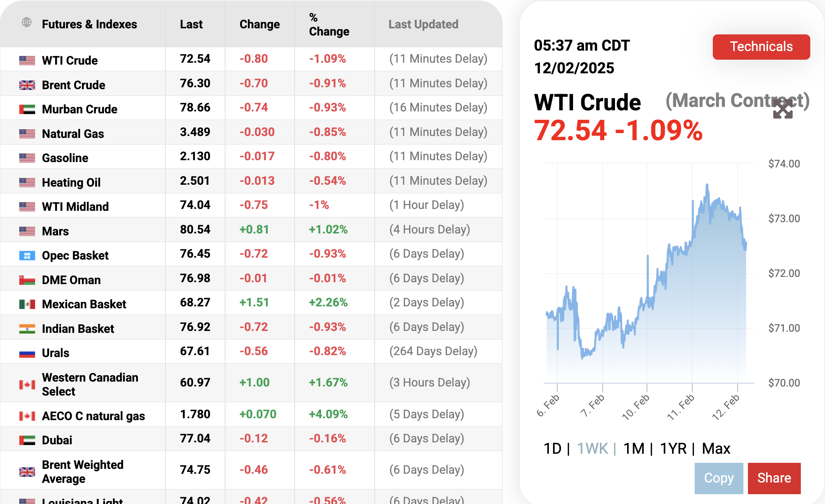Switch chart range to 1D
825x504 pixels.
(552, 448)
